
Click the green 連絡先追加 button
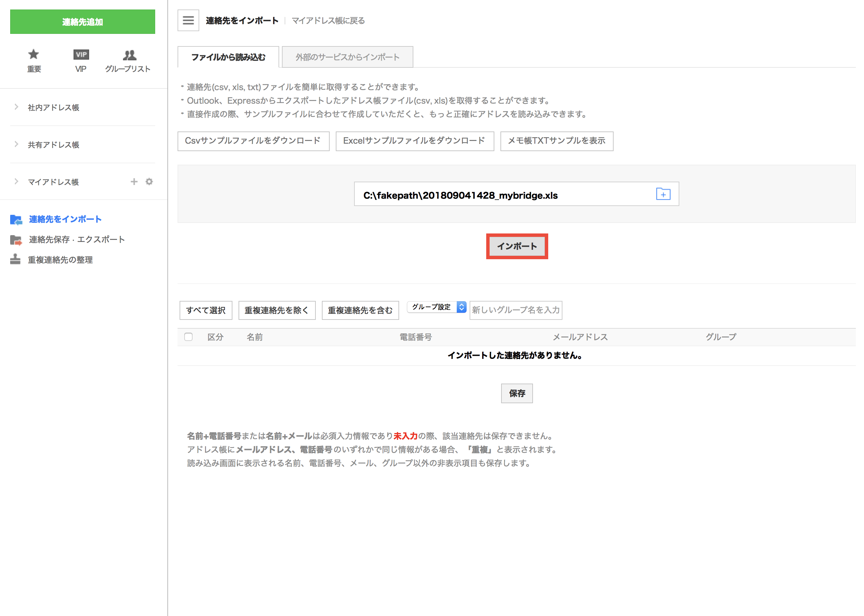82,22
